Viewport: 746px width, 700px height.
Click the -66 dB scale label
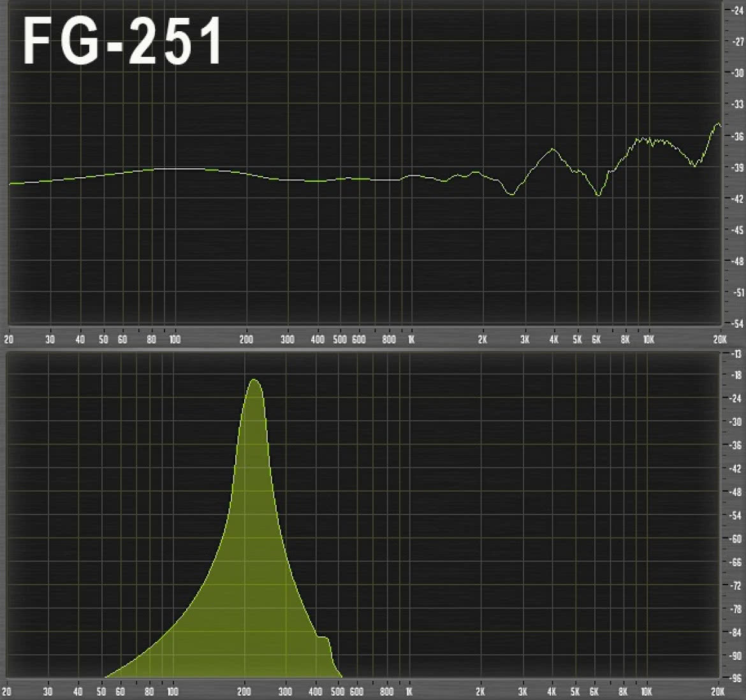point(736,562)
